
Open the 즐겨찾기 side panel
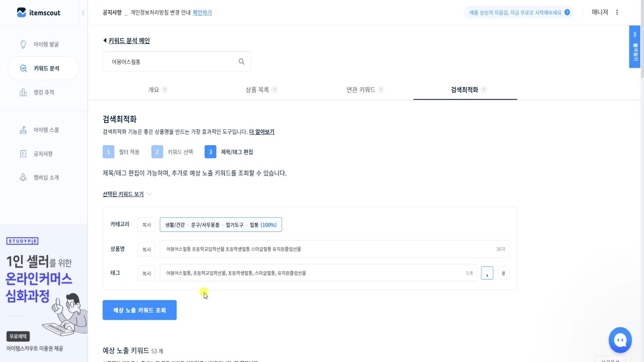click(635, 47)
